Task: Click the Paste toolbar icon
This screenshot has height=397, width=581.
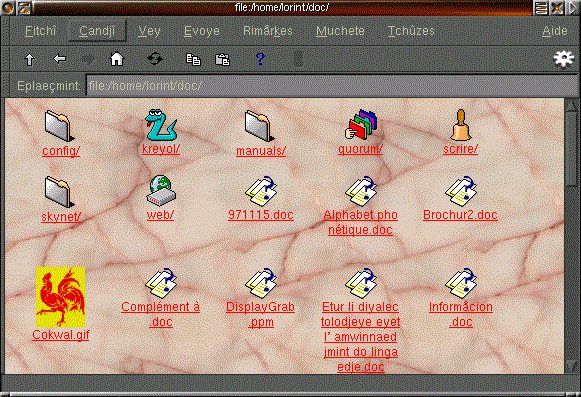Action: click(x=222, y=59)
